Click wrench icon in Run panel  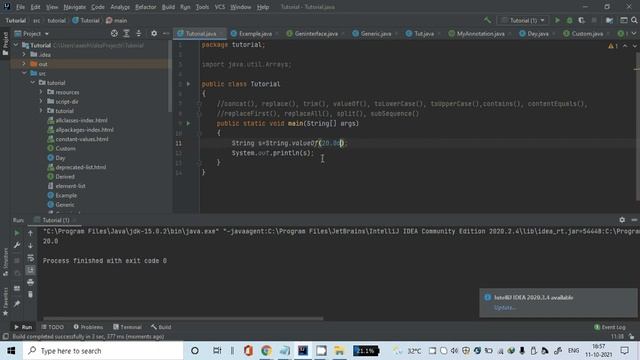17,245
